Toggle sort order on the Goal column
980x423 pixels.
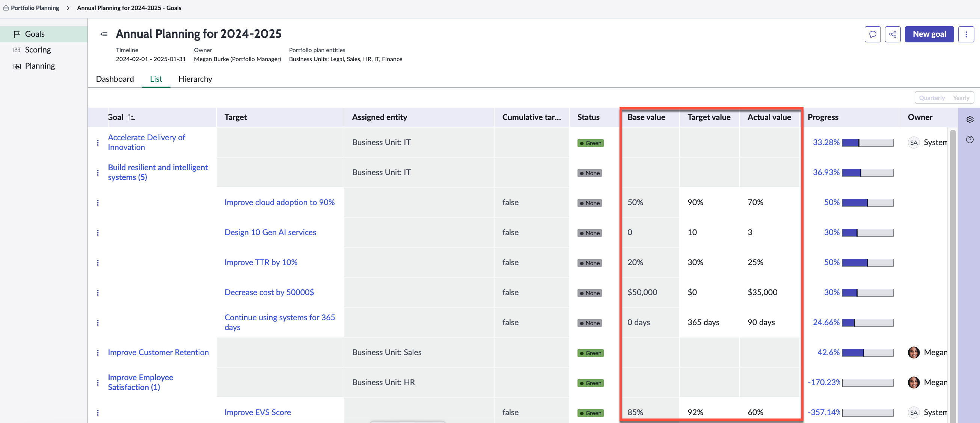tap(131, 117)
